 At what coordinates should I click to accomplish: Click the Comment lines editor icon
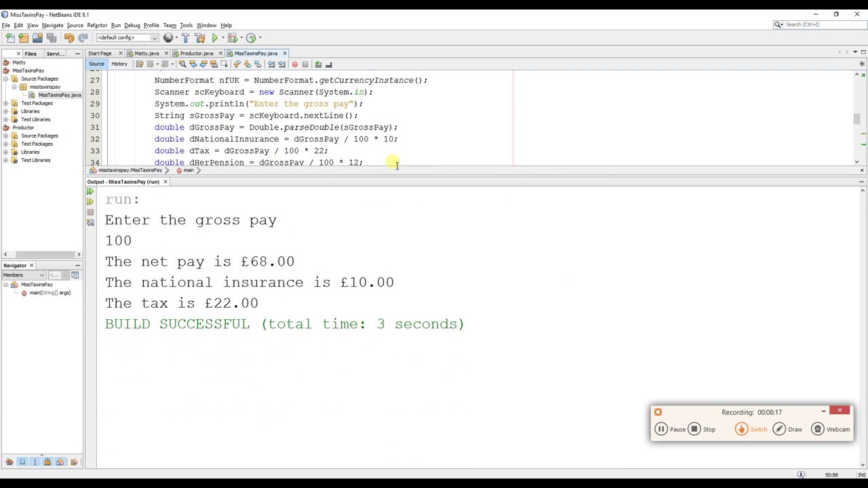pyautogui.click(x=318, y=64)
